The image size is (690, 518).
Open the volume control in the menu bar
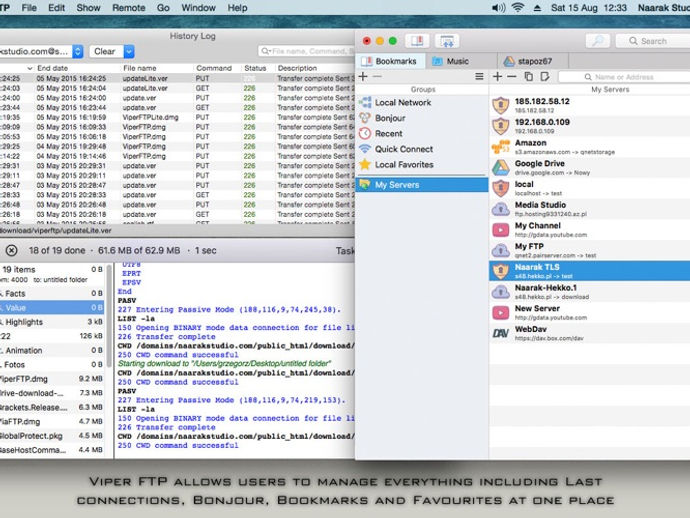(x=499, y=7)
